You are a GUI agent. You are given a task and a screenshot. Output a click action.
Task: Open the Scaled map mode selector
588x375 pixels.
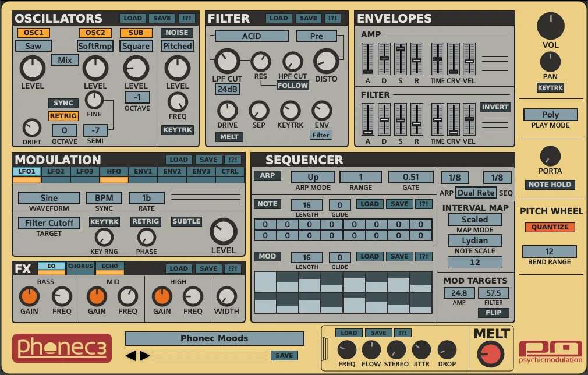click(474, 220)
